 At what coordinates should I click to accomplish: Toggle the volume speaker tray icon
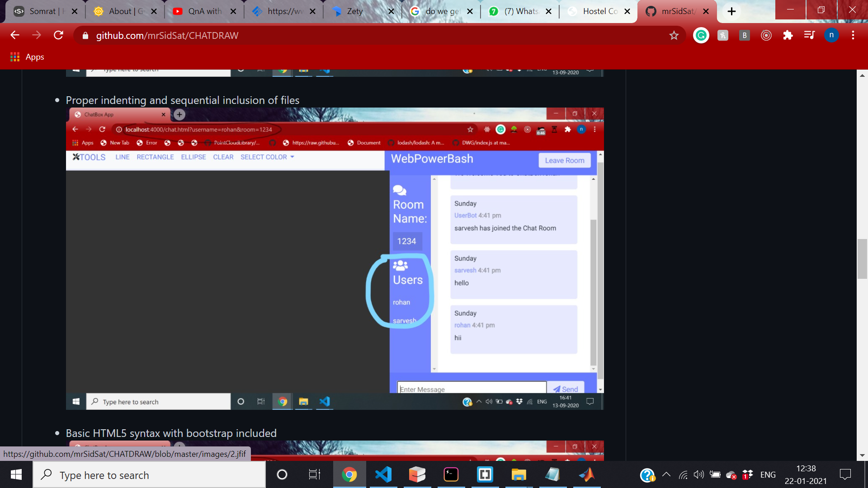coord(698,474)
